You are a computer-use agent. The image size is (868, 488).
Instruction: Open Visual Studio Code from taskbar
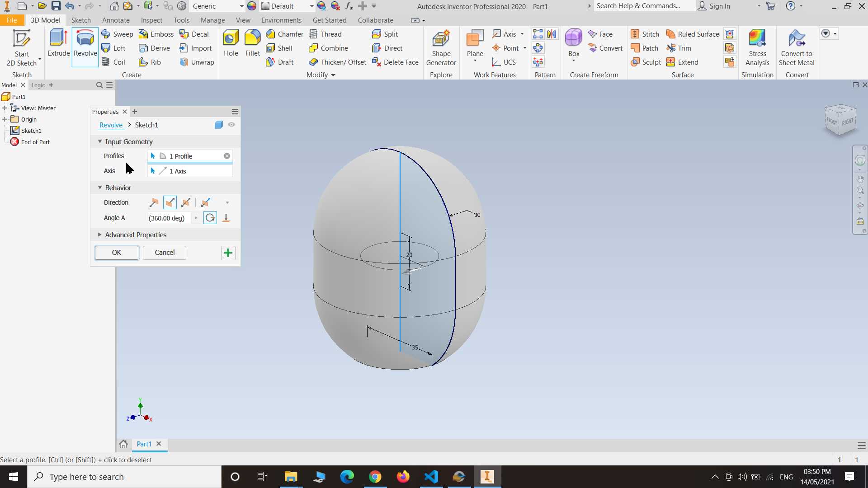click(431, 477)
